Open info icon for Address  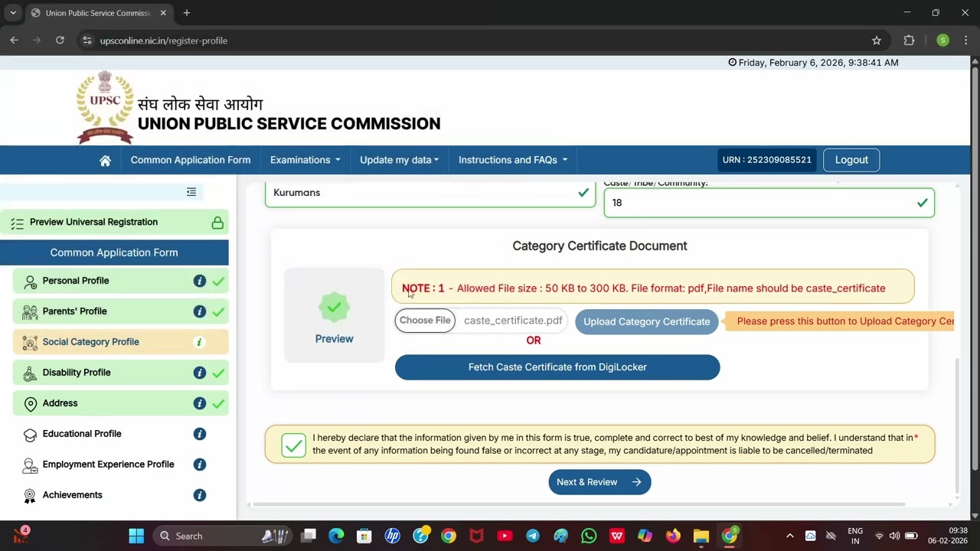pos(200,403)
